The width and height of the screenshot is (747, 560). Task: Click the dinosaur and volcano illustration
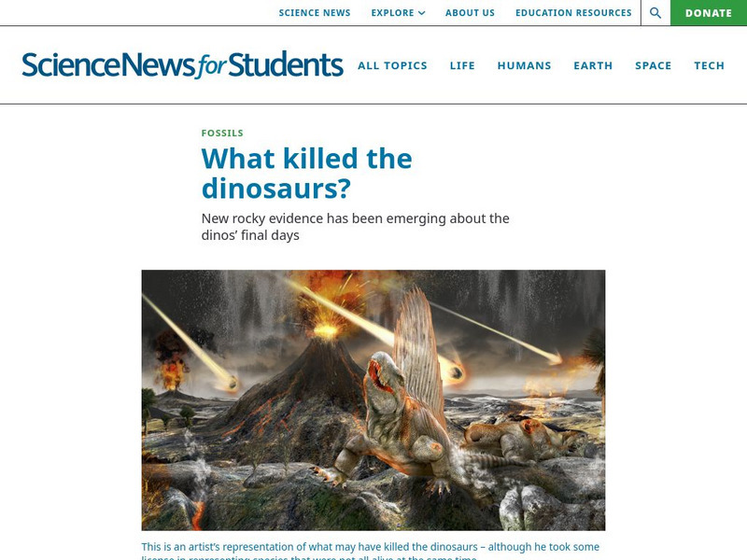pos(373,400)
